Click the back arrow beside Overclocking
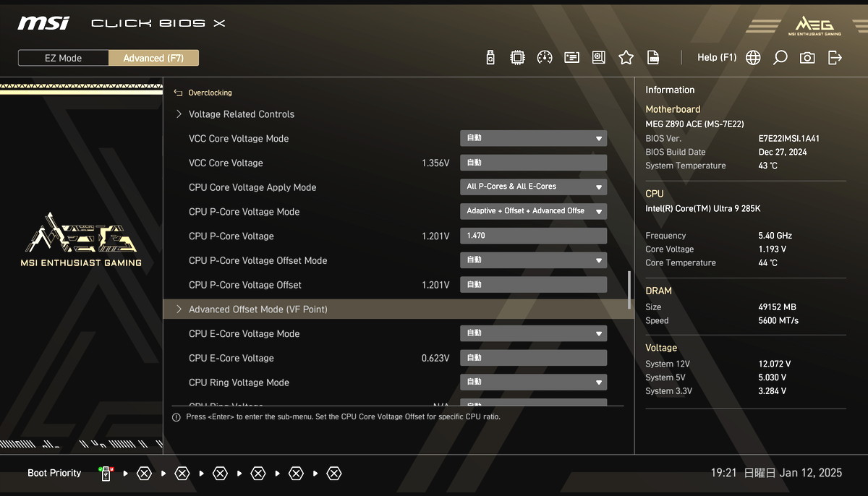 click(x=178, y=93)
